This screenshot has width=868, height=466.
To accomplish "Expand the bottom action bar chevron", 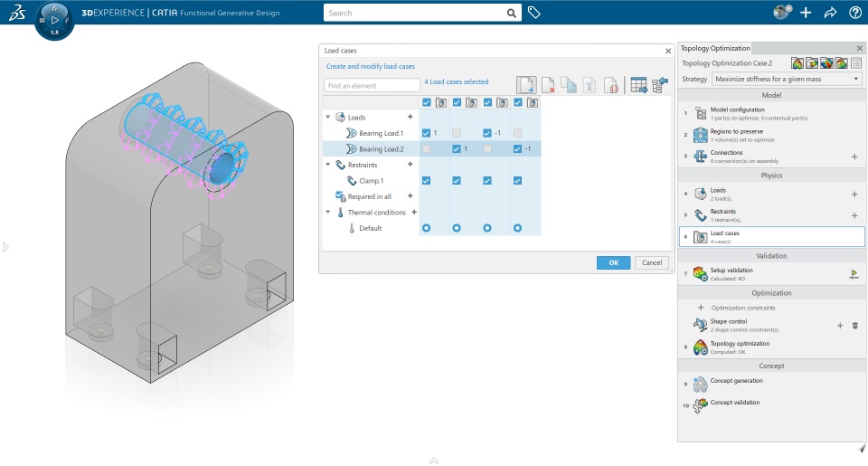I will pyautogui.click(x=434, y=461).
